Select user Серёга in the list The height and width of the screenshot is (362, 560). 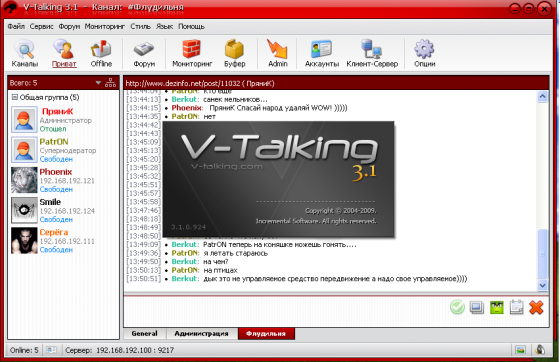point(64,241)
